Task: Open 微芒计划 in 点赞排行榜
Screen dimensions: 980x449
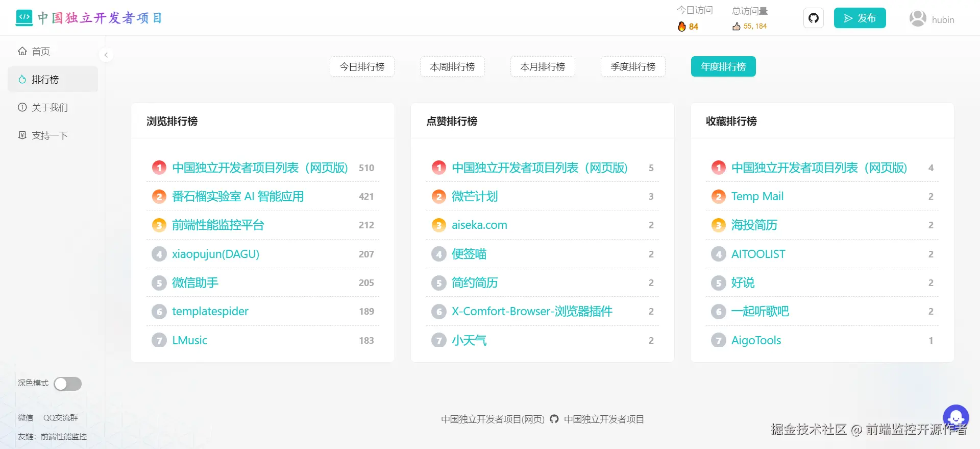Action: (475, 197)
